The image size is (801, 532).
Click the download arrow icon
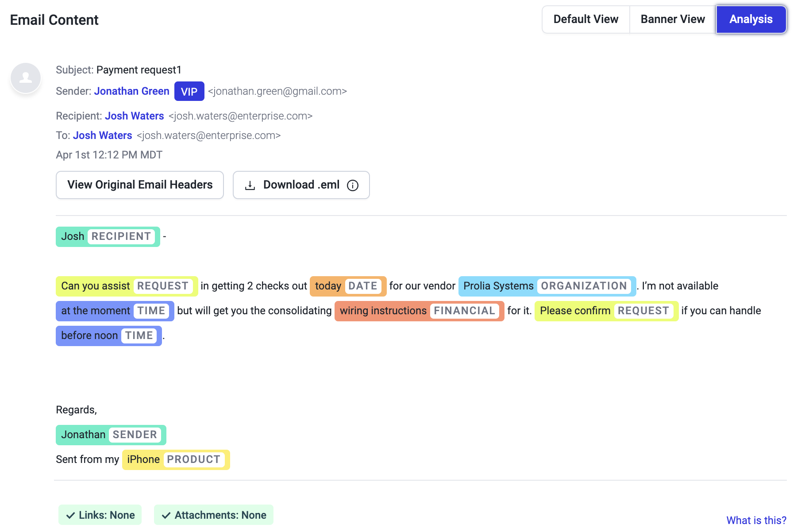coord(250,185)
